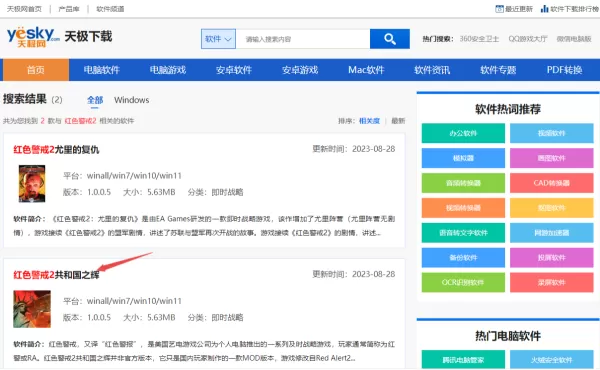Viewport: 600px width, 370px height.
Task: Sort results by 相关度
Action: (x=369, y=121)
